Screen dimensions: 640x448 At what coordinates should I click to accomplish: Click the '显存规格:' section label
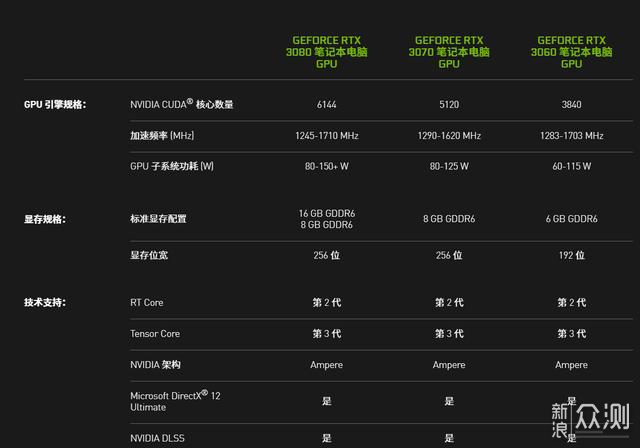pyautogui.click(x=45, y=219)
